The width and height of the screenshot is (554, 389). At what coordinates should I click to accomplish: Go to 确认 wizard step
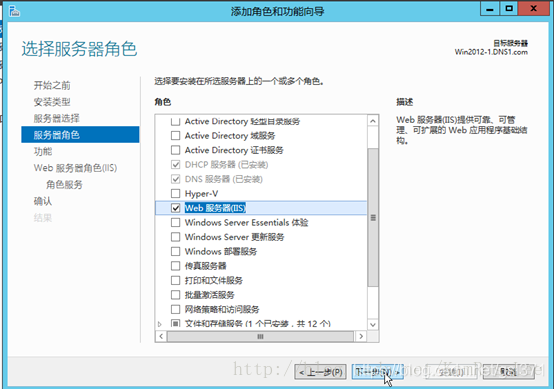click(43, 201)
